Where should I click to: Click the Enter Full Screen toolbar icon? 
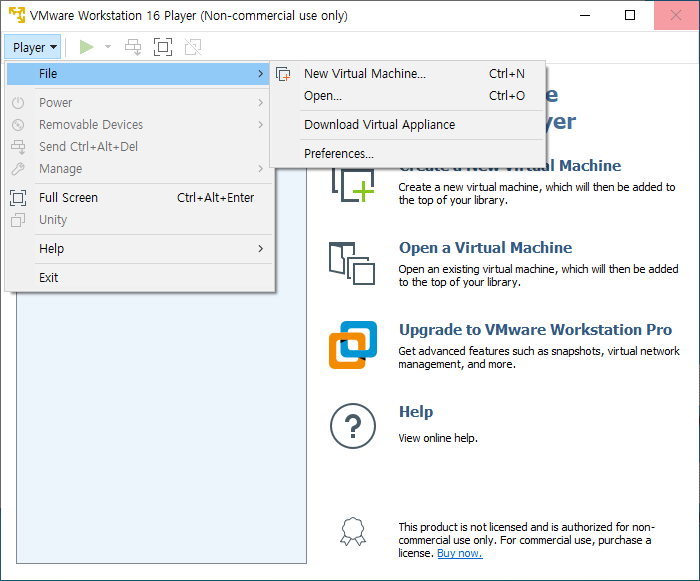pyautogui.click(x=163, y=47)
